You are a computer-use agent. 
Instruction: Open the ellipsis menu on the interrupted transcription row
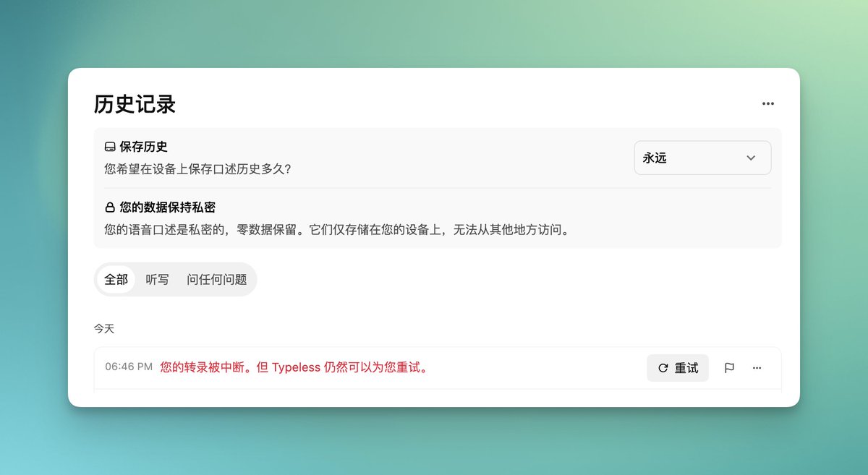tap(757, 368)
